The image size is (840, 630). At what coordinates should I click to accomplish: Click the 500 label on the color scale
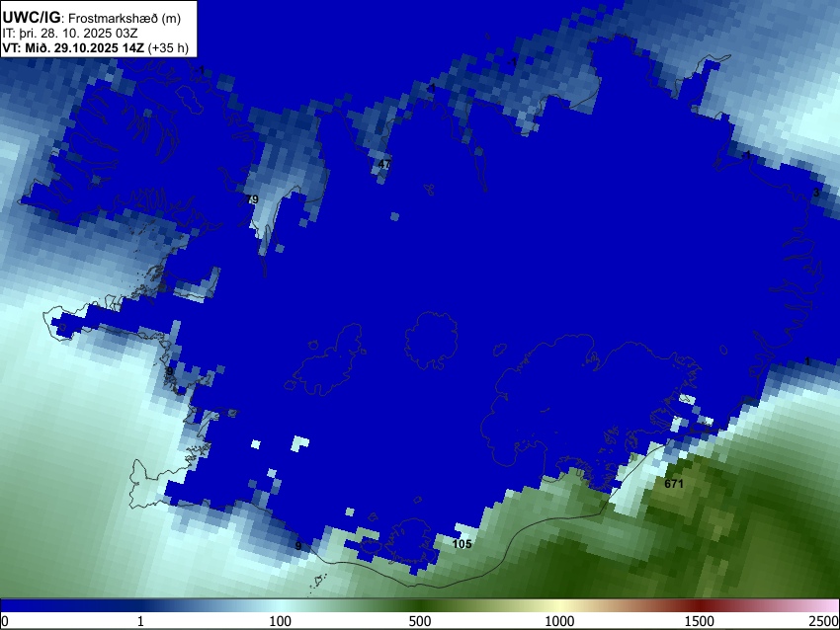click(419, 621)
